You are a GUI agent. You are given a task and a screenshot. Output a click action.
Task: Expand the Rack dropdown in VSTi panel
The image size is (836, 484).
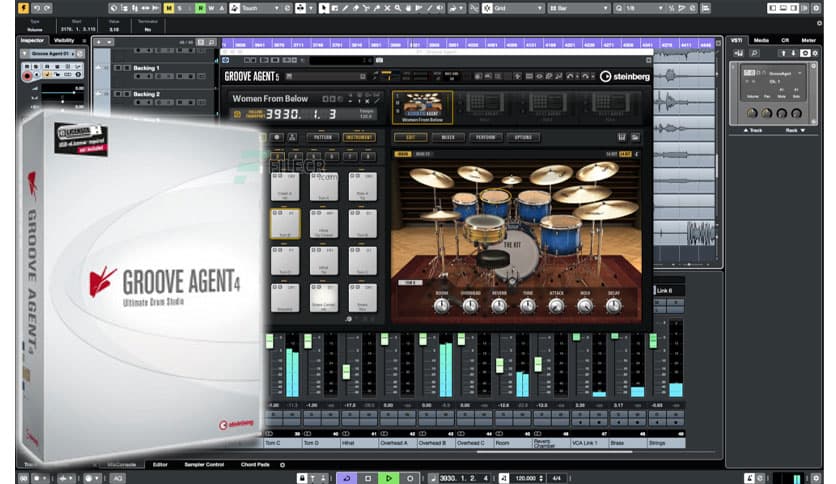[795, 130]
